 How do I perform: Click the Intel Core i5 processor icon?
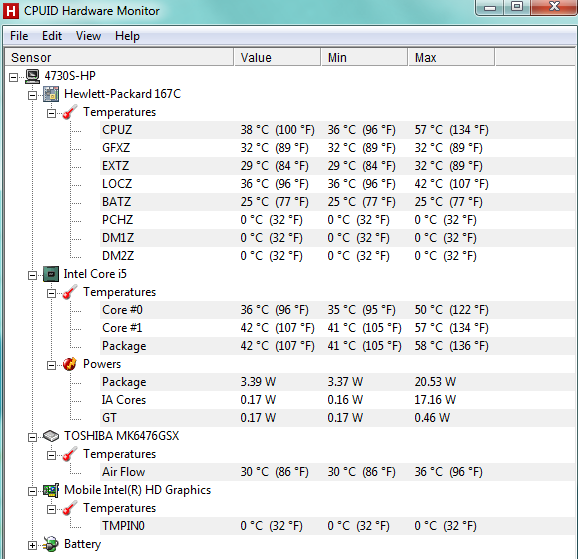pos(51,274)
